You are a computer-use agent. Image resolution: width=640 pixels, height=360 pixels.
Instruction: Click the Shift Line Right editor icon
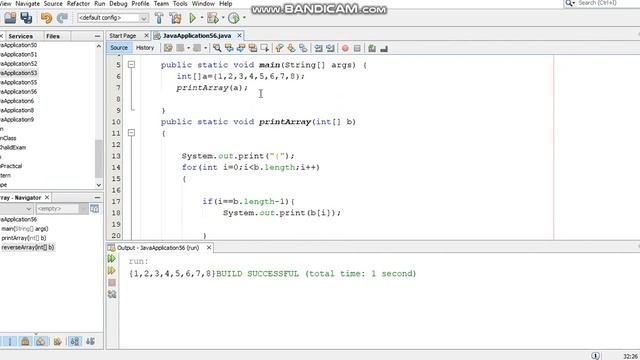[330, 48]
